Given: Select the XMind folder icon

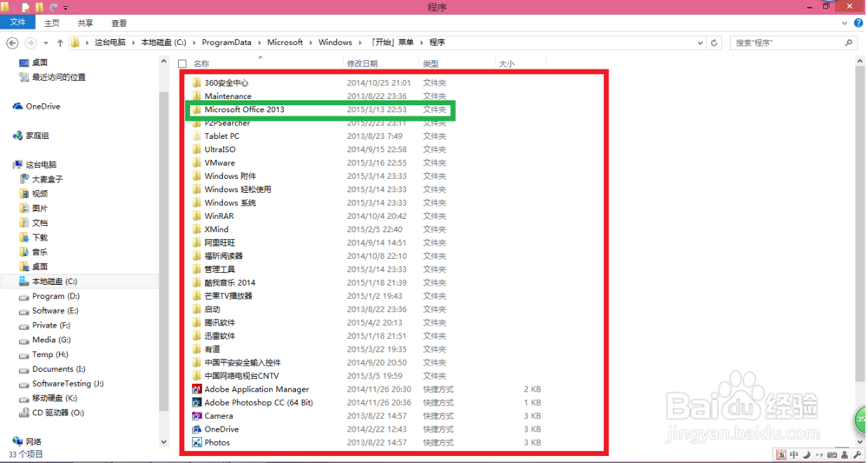Looking at the screenshot, I should pyautogui.click(x=196, y=228).
